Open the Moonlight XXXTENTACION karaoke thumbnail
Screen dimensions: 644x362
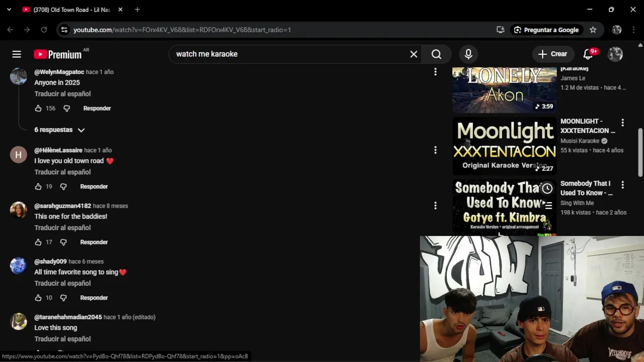(504, 146)
